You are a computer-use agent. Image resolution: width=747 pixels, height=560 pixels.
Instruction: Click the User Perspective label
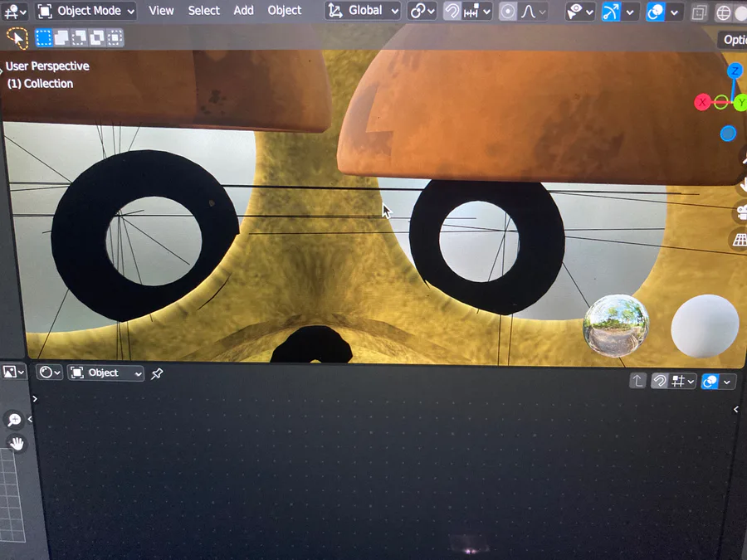tap(47, 66)
